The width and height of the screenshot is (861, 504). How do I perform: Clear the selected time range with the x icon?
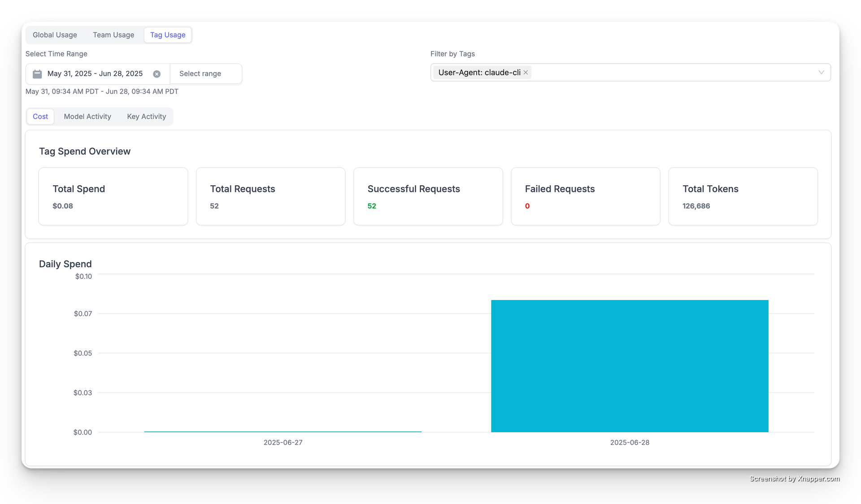[x=157, y=74]
